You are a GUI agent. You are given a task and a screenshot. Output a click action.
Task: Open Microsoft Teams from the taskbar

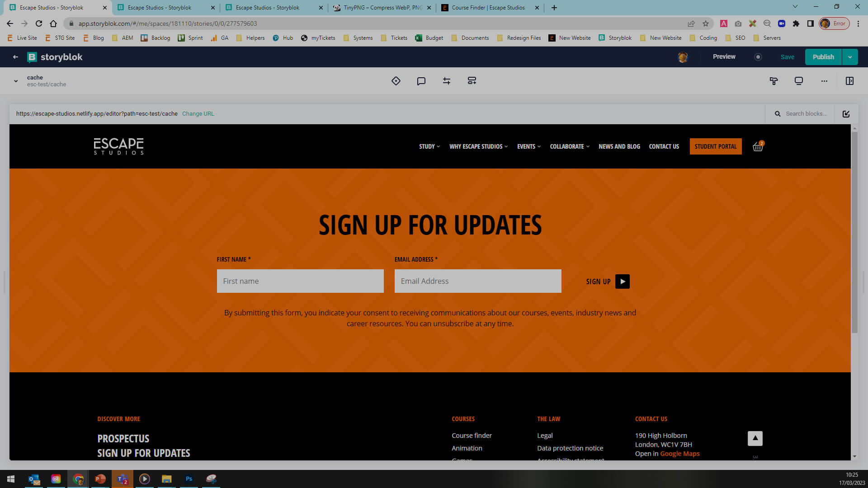(x=123, y=479)
